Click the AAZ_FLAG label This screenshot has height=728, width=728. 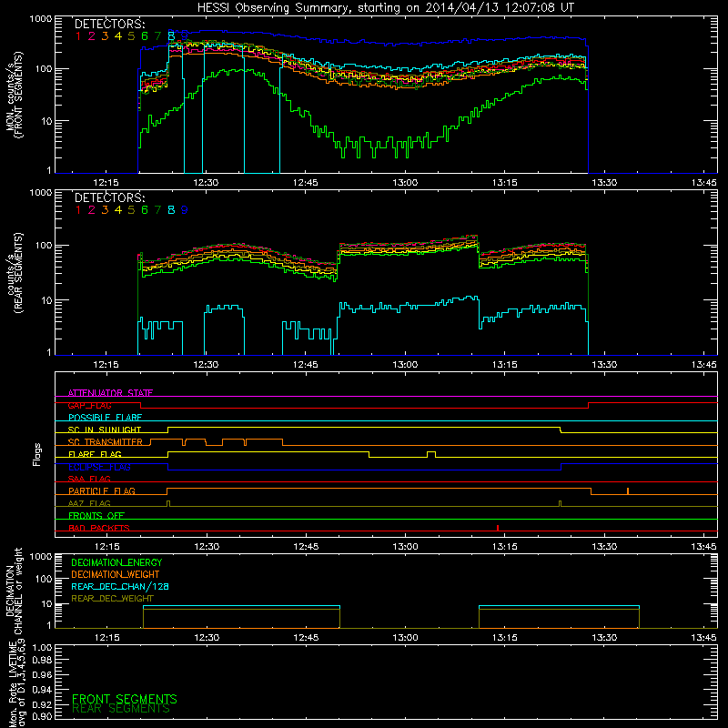pos(89,503)
